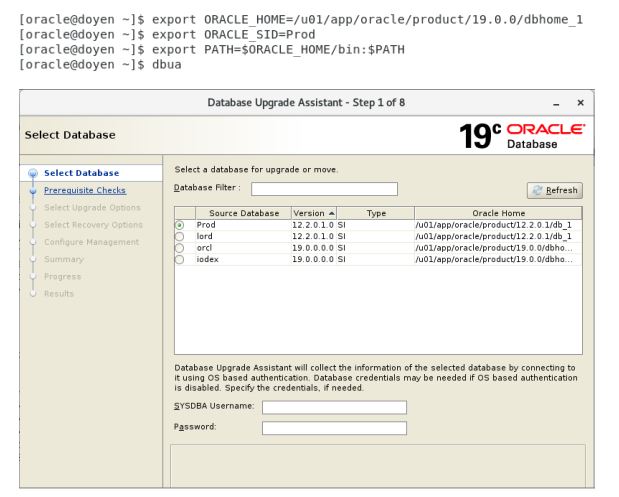
Task: Click version 19.0.0.0.0 in orcl row
Action: [x=313, y=248]
